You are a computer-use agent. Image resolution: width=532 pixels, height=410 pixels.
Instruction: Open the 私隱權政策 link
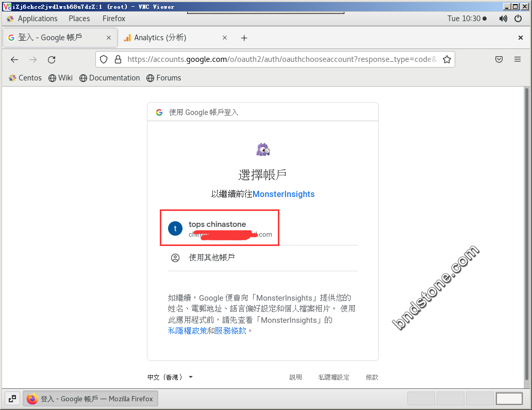(187, 331)
